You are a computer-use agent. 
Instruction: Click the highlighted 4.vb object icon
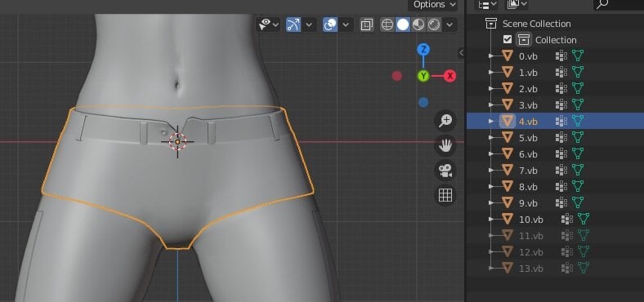[508, 121]
